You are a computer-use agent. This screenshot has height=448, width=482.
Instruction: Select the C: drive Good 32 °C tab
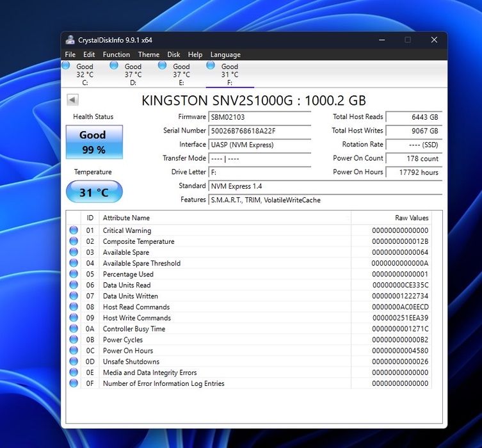pos(84,74)
